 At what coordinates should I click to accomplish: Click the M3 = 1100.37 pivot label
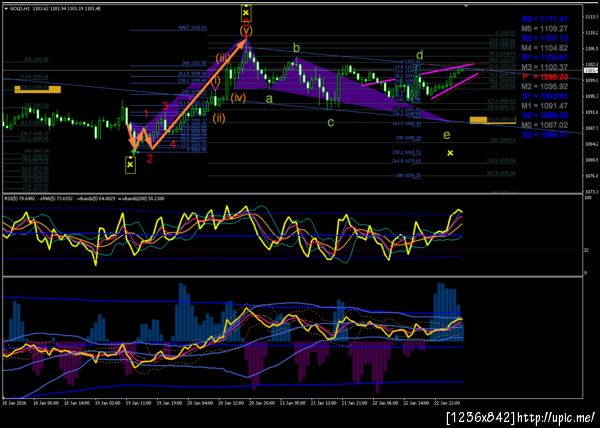pyautogui.click(x=545, y=67)
